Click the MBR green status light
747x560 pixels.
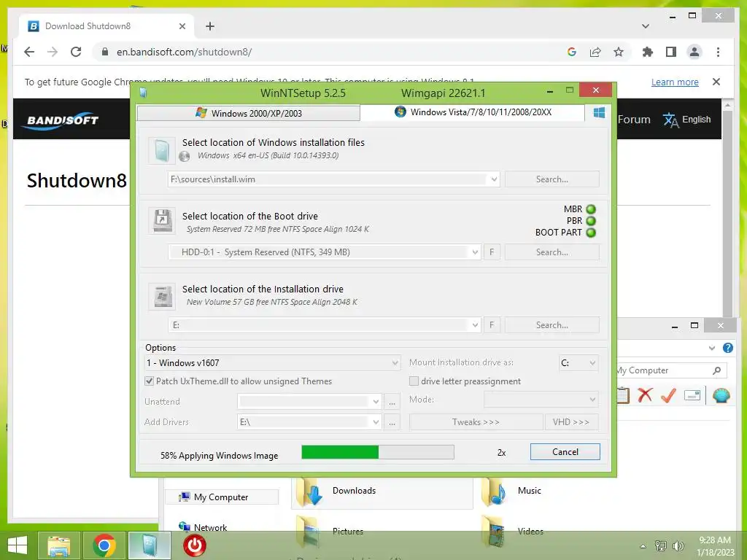tap(591, 209)
